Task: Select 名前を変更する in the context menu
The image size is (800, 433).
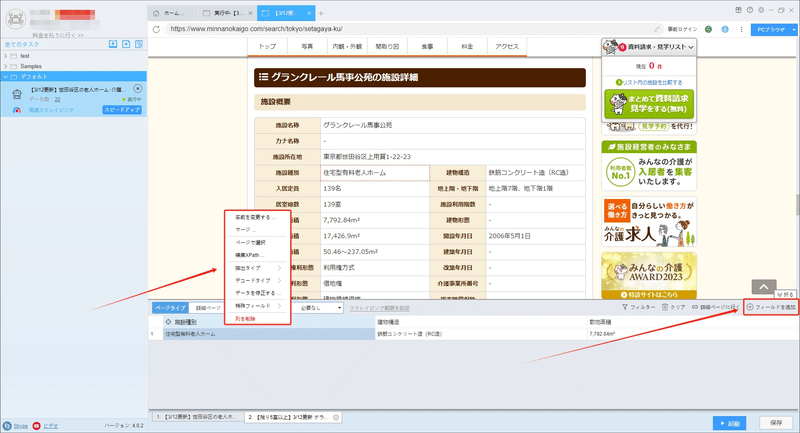Action: click(257, 217)
